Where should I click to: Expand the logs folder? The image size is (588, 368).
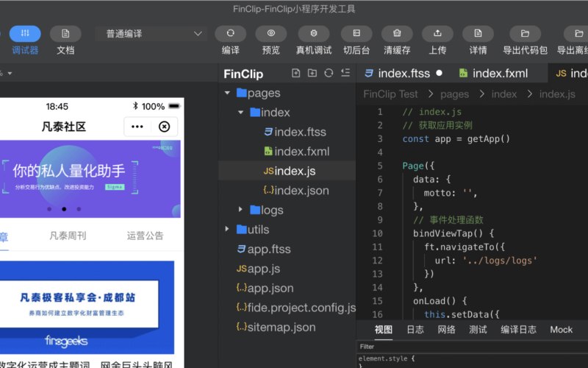click(x=241, y=210)
